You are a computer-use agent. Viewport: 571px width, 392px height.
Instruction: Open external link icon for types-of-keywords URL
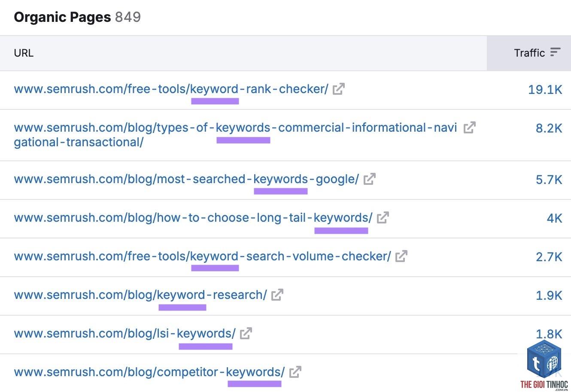(x=470, y=127)
